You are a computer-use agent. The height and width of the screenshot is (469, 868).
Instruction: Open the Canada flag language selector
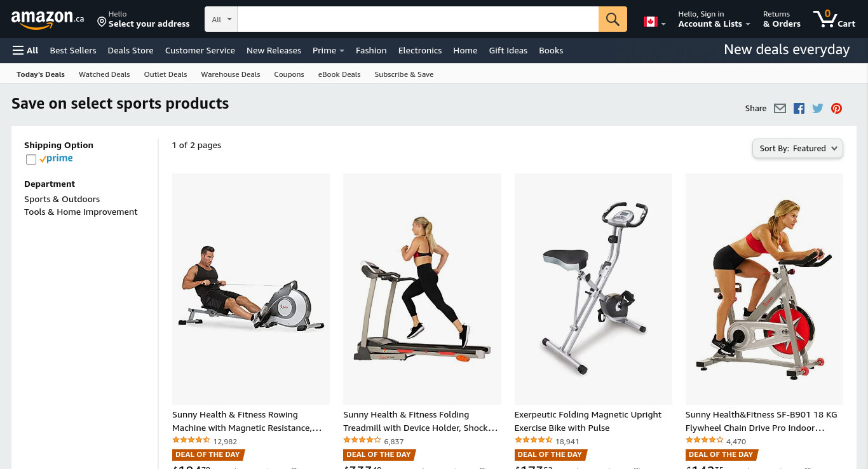(x=654, y=22)
